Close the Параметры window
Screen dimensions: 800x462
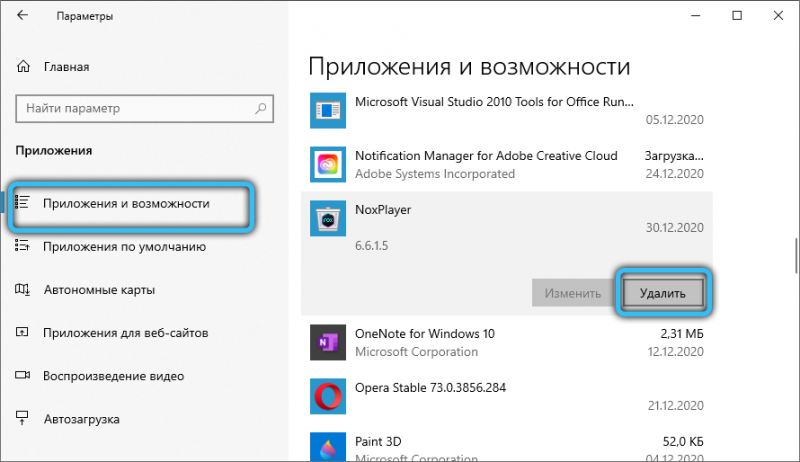[x=778, y=15]
